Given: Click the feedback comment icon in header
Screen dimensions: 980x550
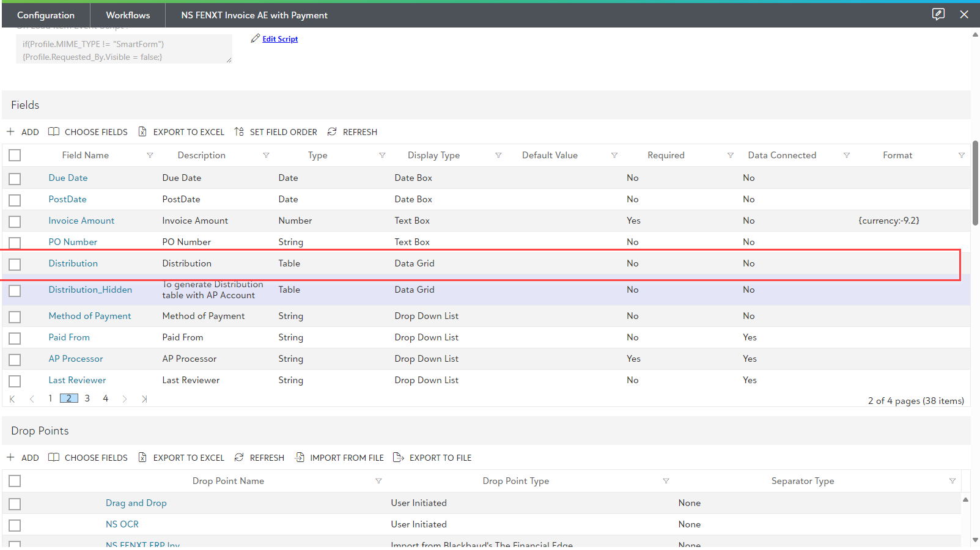Looking at the screenshot, I should 938,14.
